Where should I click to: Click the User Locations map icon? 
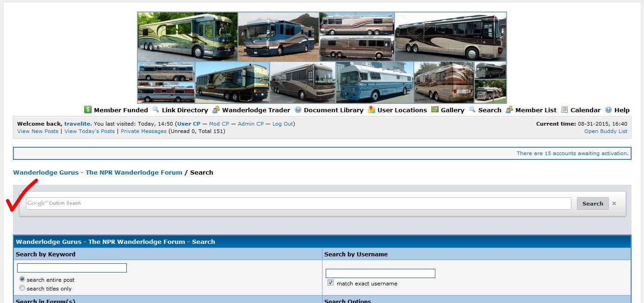click(x=372, y=110)
